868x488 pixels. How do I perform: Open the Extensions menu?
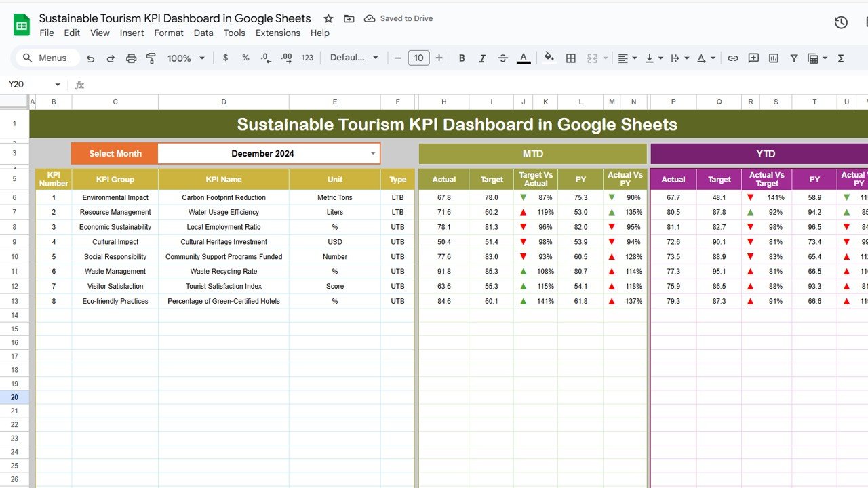(278, 33)
